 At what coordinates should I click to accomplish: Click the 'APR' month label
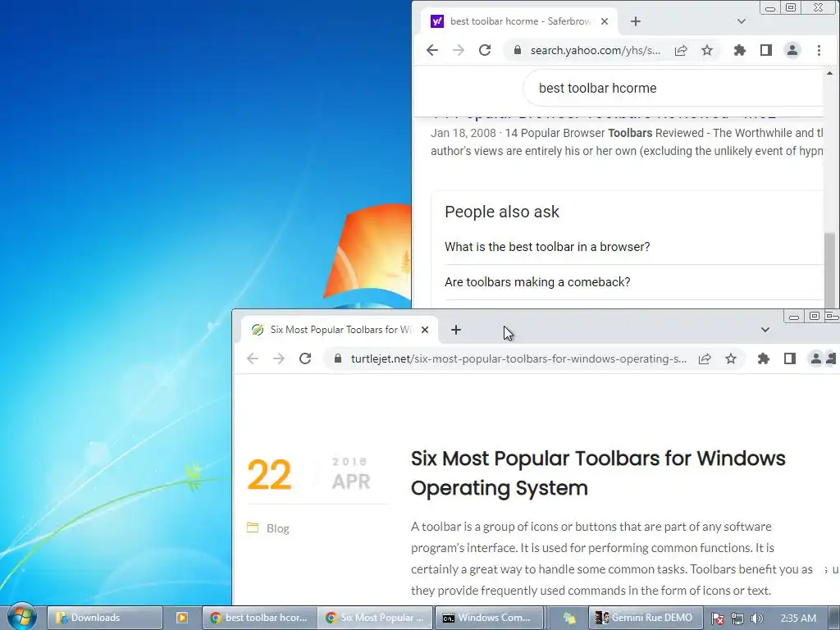tap(351, 482)
